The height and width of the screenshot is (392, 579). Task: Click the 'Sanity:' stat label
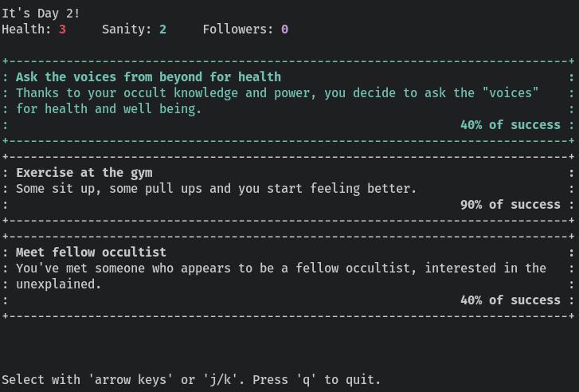pos(127,29)
